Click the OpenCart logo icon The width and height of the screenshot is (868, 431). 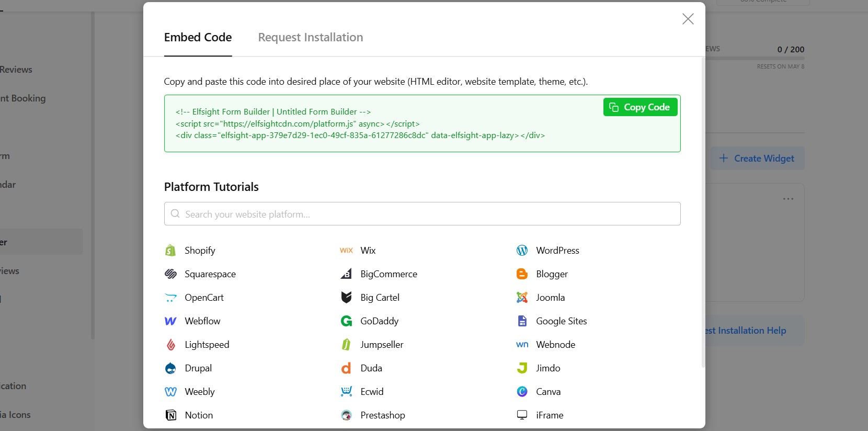tap(170, 298)
